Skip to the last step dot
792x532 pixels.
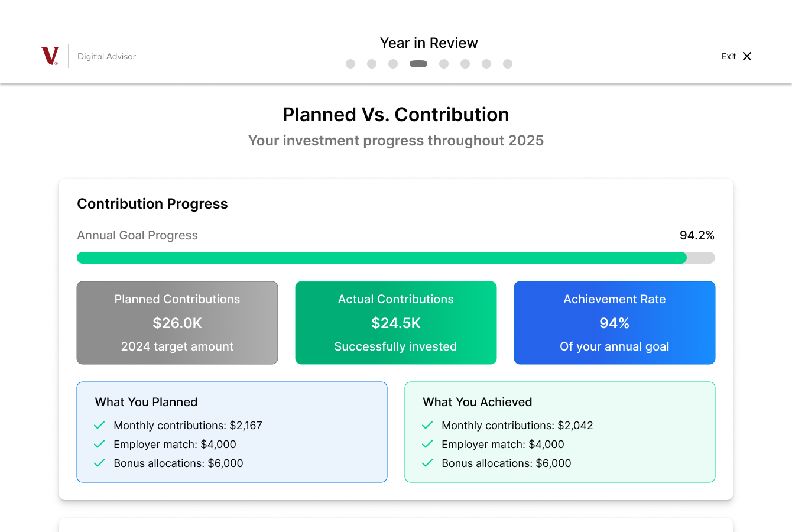tap(508, 64)
